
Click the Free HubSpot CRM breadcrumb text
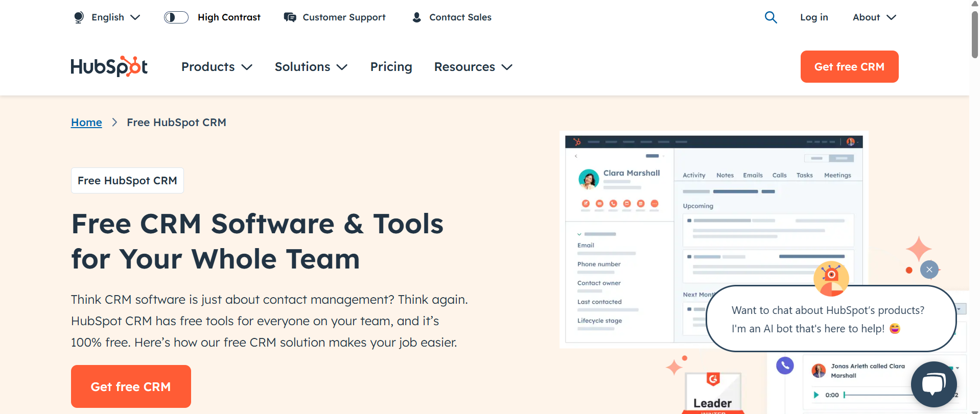click(176, 123)
